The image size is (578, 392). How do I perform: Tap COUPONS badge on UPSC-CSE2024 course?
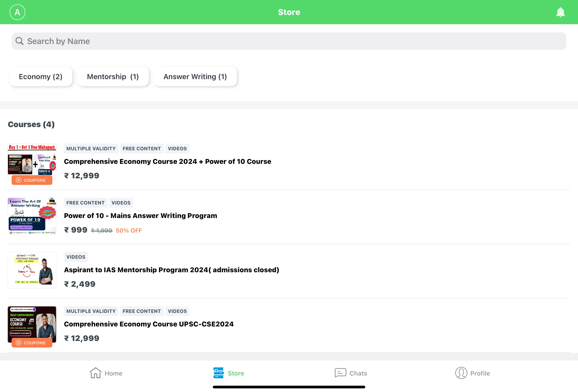tap(32, 343)
